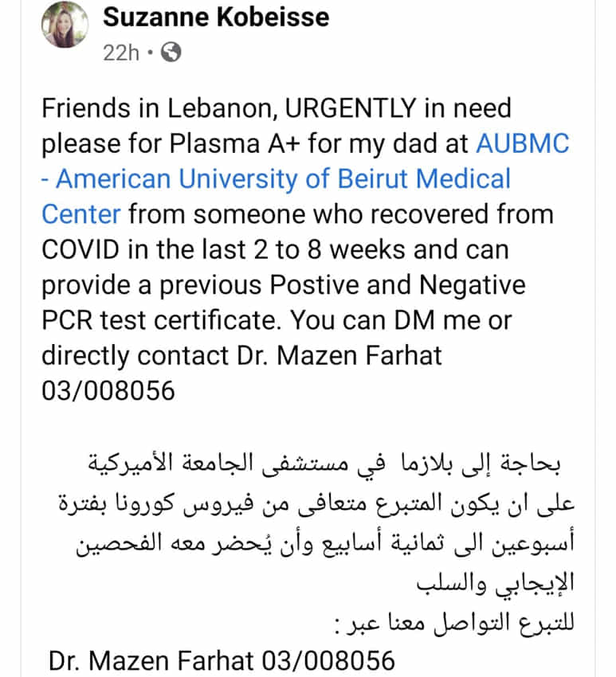
Task: Click the phone number 03/008056 below 'directly contact'
Action: pyautogui.click(x=108, y=391)
